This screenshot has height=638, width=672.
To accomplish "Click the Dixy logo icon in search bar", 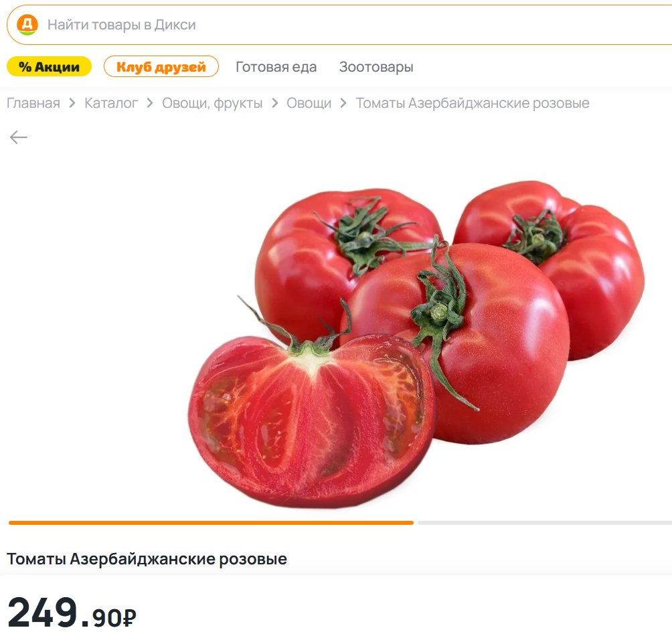I will pos(27,25).
